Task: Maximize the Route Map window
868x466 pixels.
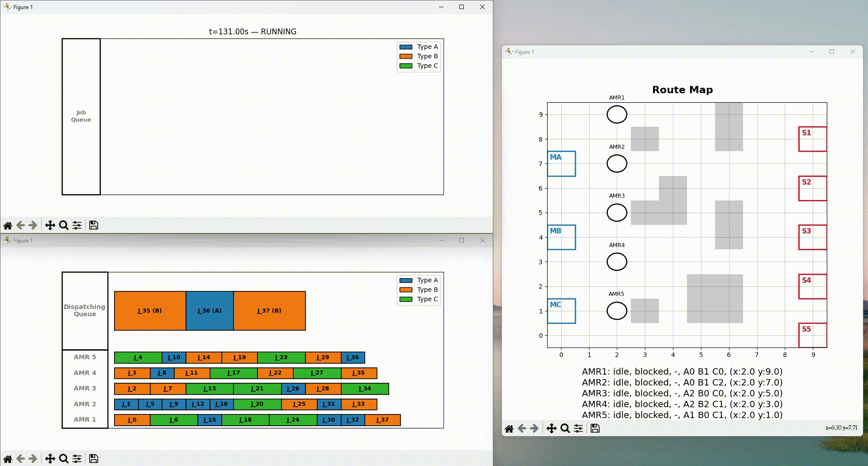Action: (832, 52)
